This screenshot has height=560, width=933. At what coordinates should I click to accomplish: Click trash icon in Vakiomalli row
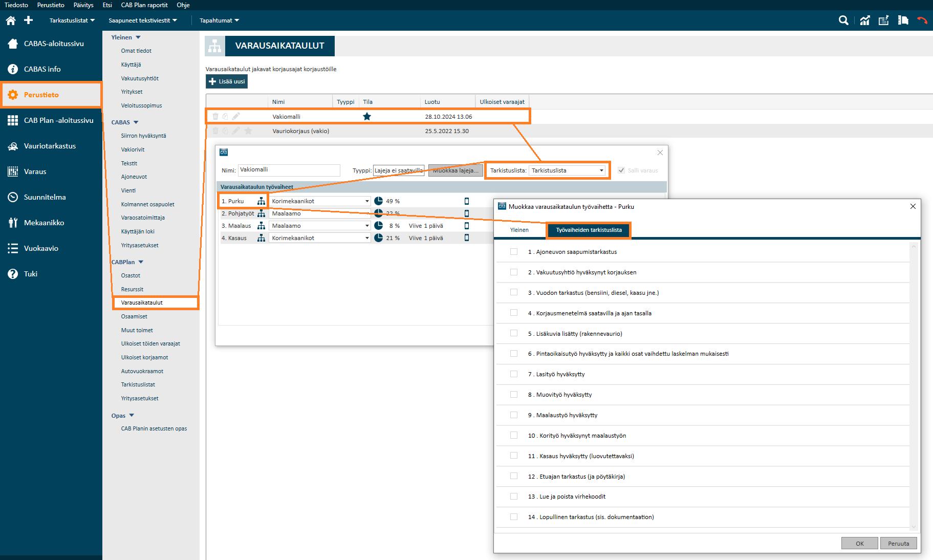(x=215, y=116)
